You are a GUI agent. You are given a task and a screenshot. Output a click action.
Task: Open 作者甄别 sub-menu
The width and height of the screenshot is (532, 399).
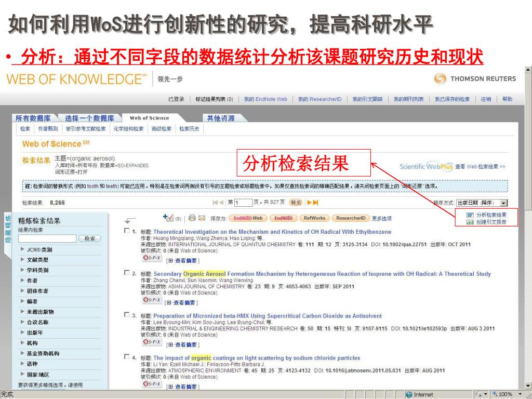pyautogui.click(x=48, y=129)
